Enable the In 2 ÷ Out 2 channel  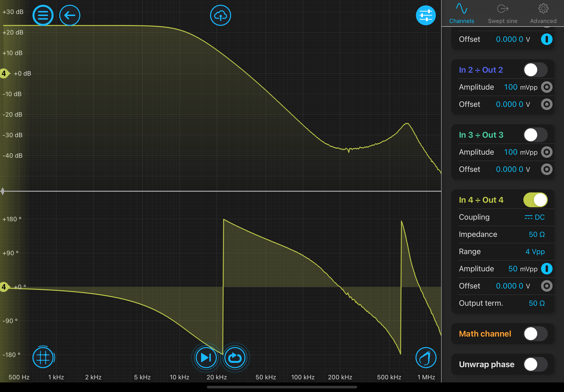coord(535,70)
